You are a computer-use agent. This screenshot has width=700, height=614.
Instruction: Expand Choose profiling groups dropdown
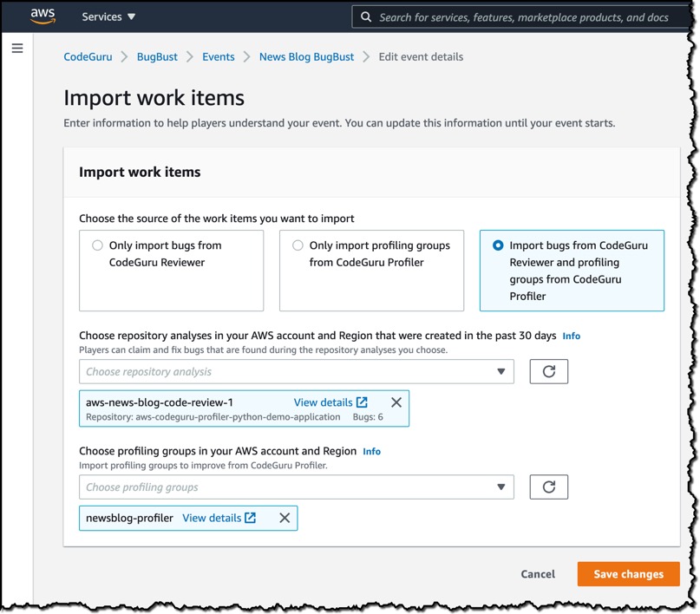click(297, 487)
